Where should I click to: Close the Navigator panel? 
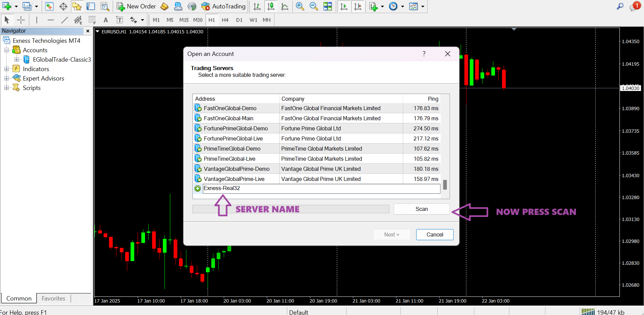[88, 31]
